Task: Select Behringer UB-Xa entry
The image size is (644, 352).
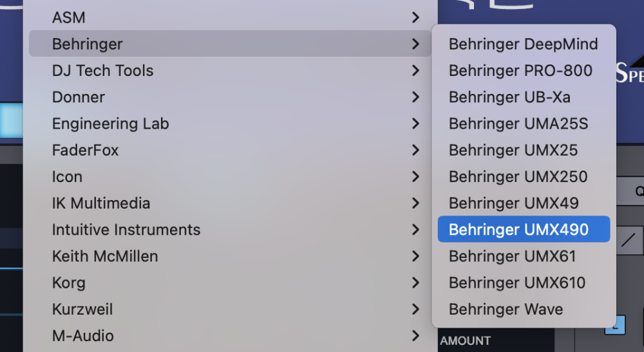Action: point(509,98)
